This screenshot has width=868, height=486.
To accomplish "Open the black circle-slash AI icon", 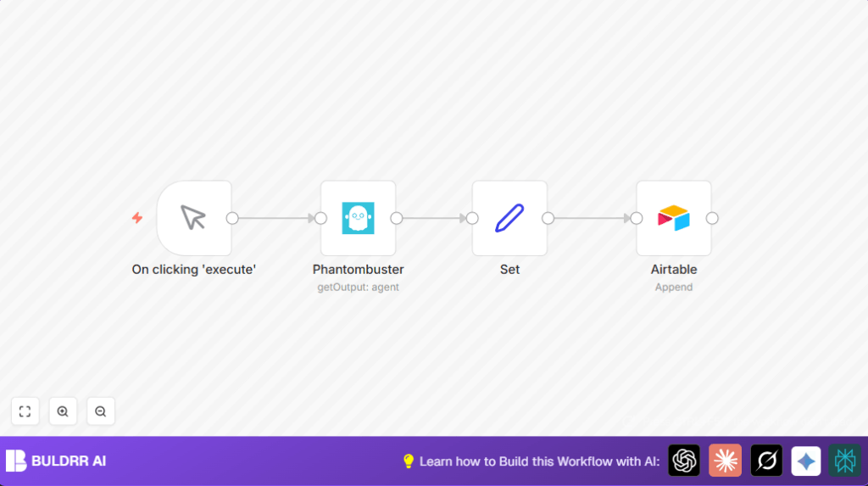I will tap(766, 461).
